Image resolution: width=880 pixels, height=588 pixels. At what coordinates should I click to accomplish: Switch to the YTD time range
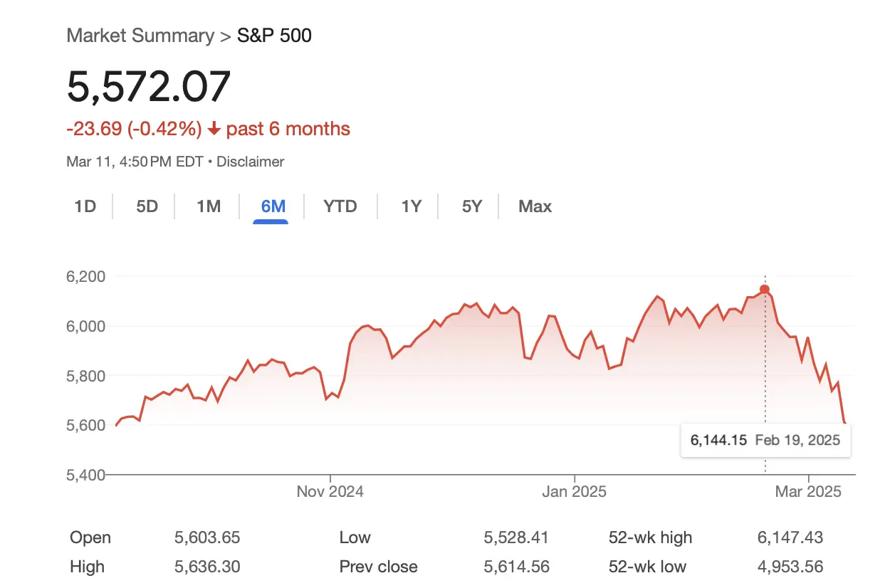(340, 206)
